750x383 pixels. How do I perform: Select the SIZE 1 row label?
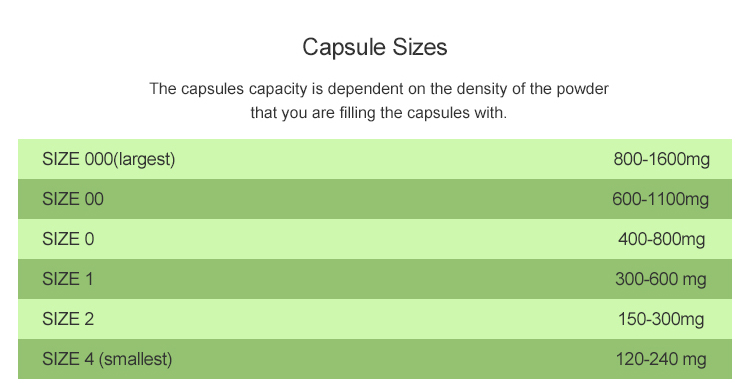point(67,279)
